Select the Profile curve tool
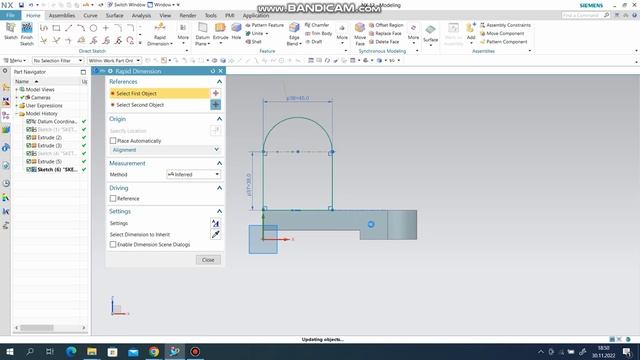The image size is (640, 360). 44,28
